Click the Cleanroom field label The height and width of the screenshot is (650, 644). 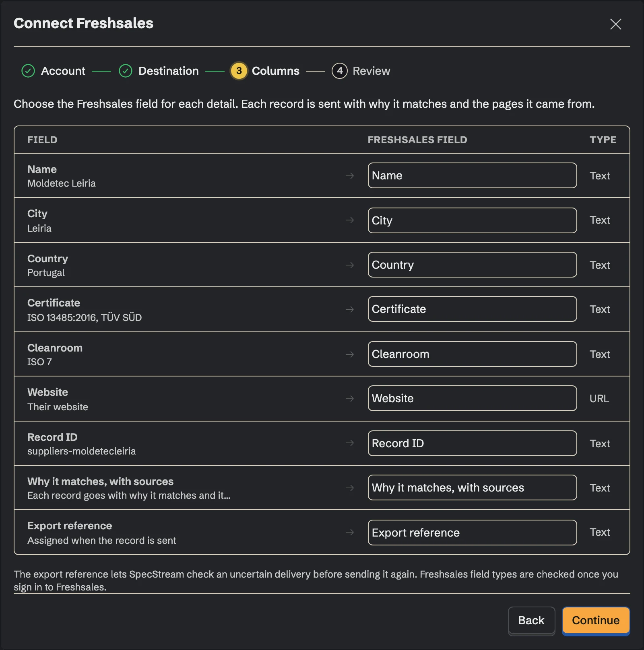(55, 348)
